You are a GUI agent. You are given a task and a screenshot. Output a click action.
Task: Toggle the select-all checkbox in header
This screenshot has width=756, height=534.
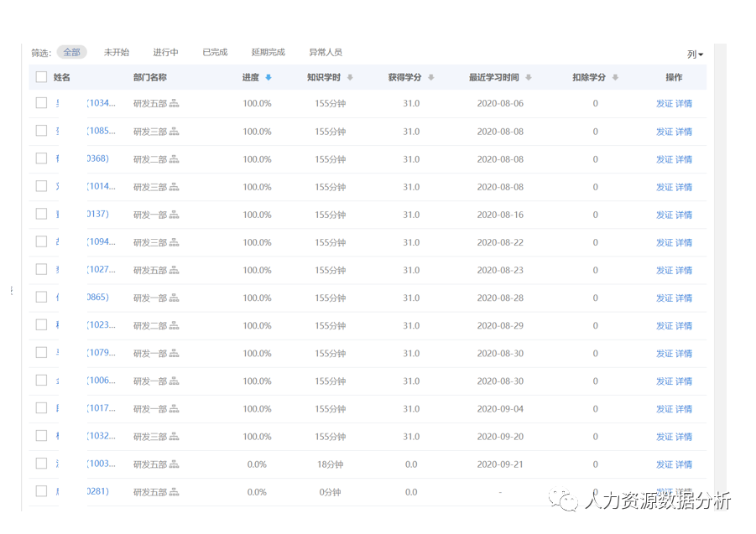coord(41,77)
